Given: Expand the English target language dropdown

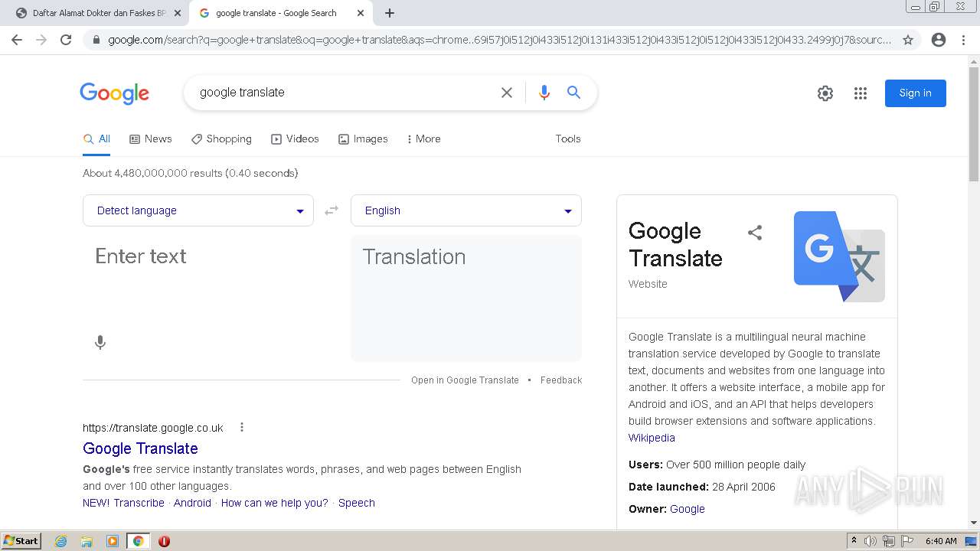Looking at the screenshot, I should click(466, 210).
